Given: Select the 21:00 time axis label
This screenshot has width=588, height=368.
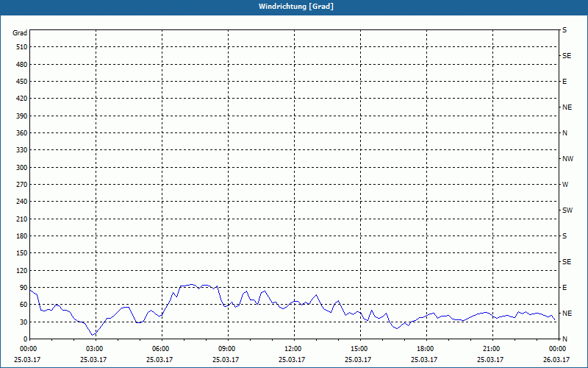Looking at the screenshot, I should (492, 348).
